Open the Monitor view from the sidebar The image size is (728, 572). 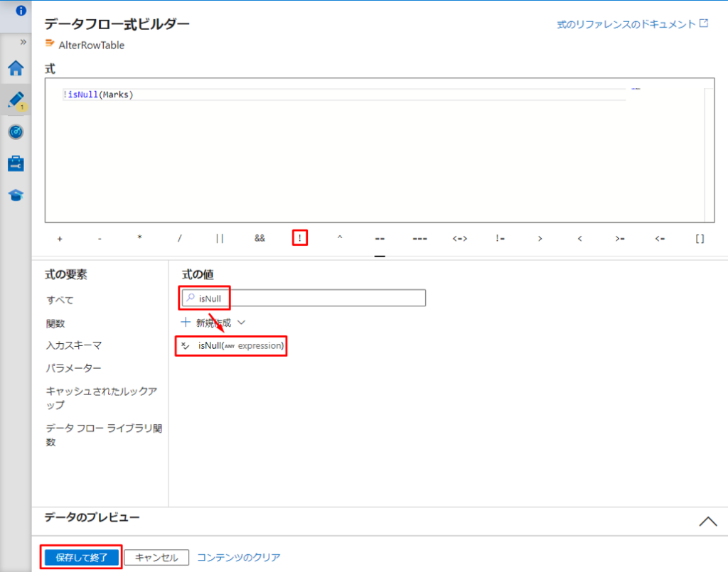(16, 132)
